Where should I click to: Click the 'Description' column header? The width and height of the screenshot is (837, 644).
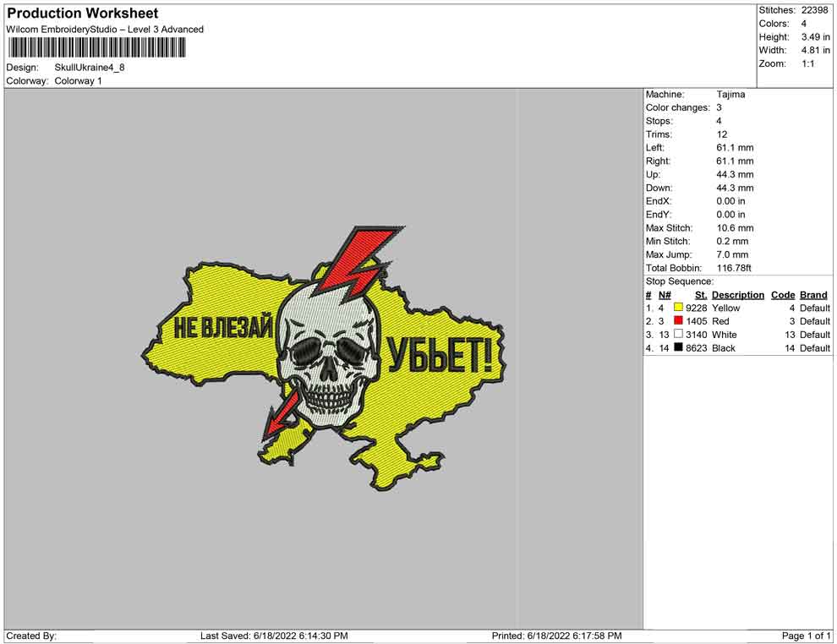[738, 295]
